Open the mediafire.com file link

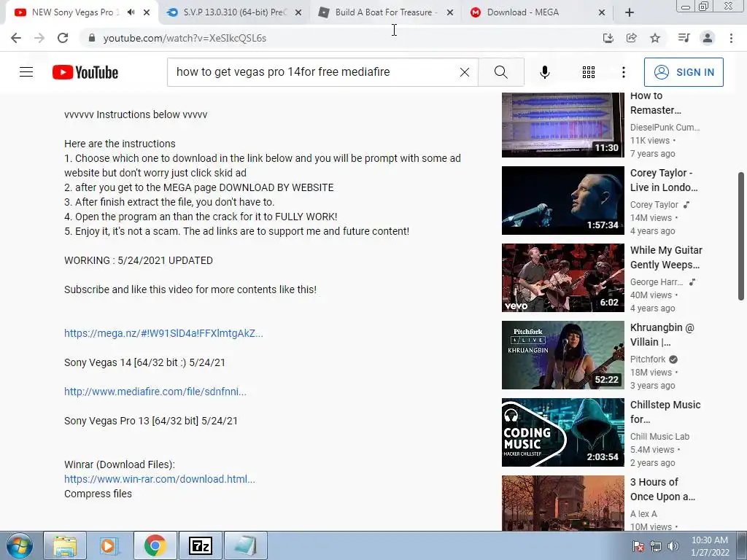click(155, 392)
